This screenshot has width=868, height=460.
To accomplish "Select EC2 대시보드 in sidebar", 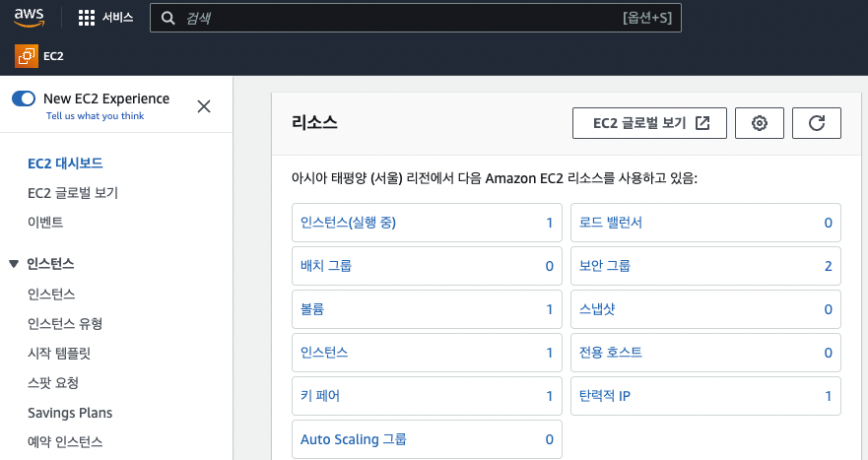I will tap(65, 164).
